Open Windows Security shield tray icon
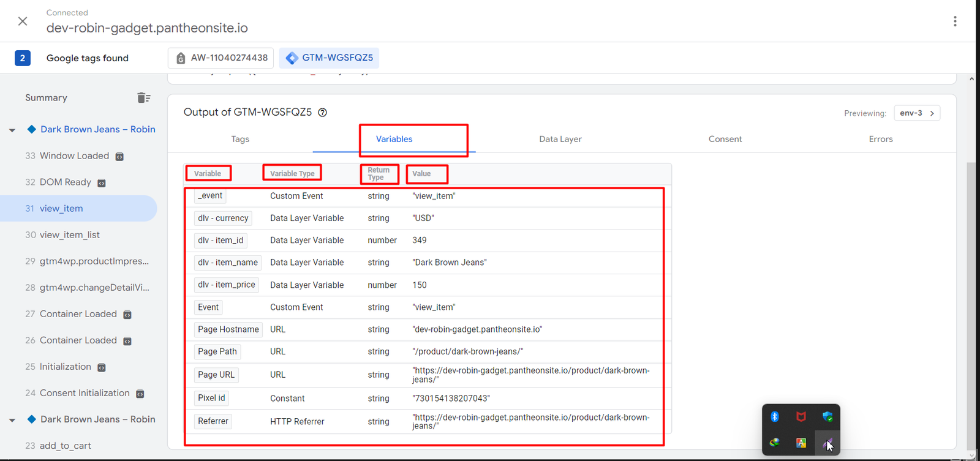The height and width of the screenshot is (461, 980). coord(827,417)
